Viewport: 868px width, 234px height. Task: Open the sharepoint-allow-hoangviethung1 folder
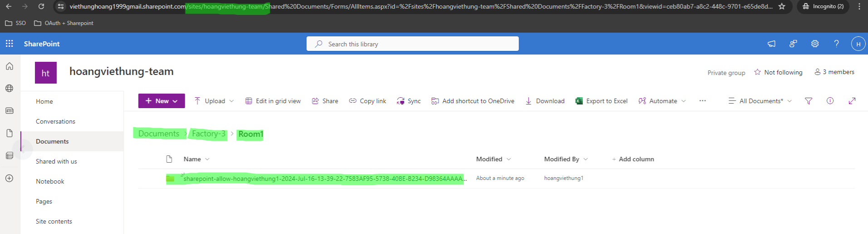tap(325, 179)
